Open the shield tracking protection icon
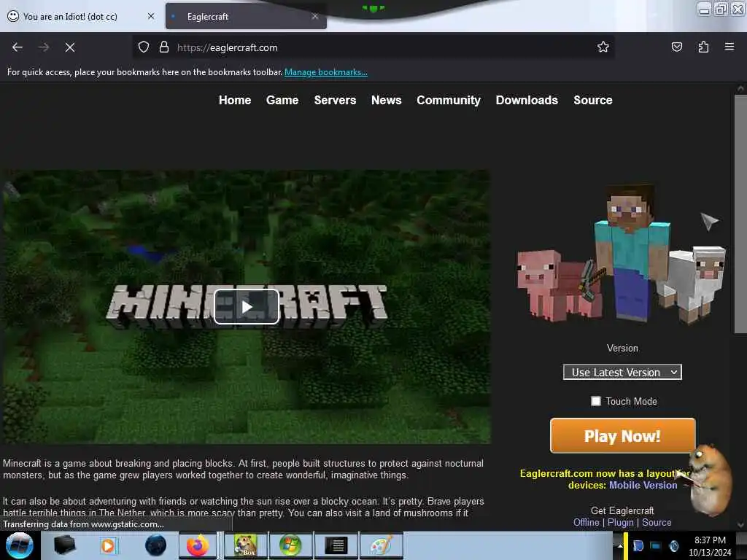This screenshot has width=747, height=560. pyautogui.click(x=144, y=47)
